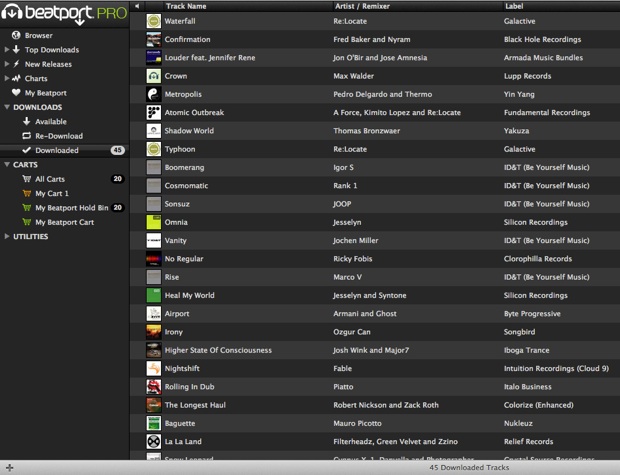Click the Crown track artwork
620x475 pixels.
click(154, 76)
